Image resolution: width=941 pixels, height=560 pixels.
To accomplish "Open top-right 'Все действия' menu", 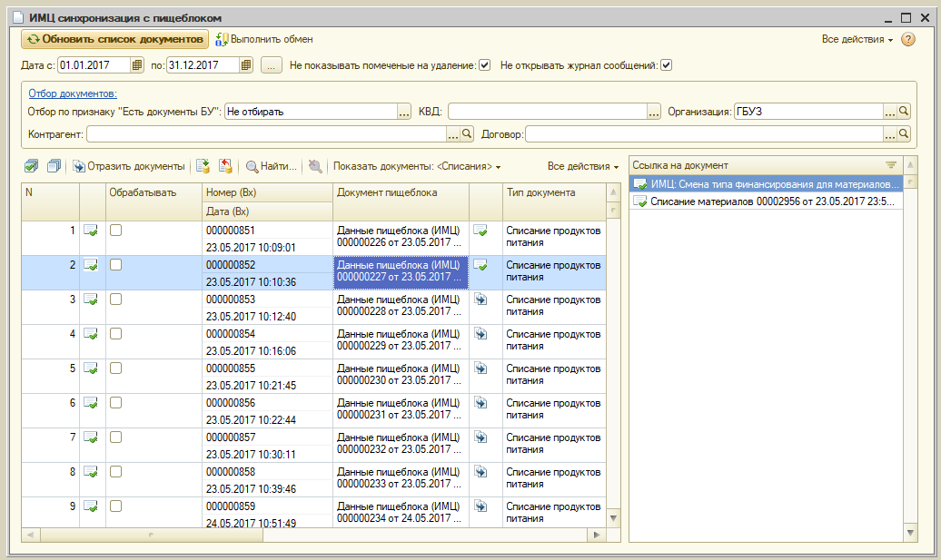I will point(857,40).
